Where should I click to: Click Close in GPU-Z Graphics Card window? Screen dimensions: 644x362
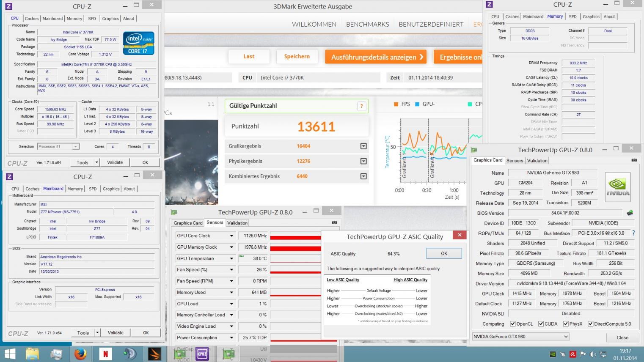pos(622,337)
